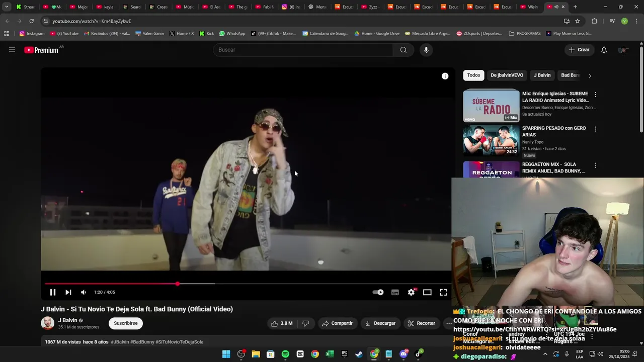Click the Descargar button
This screenshot has height=362, width=644.
(380, 323)
